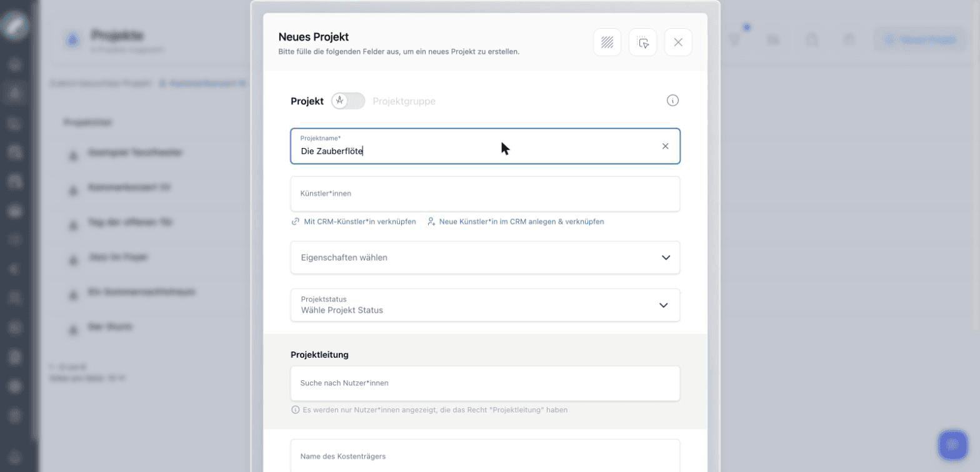Click the selection cursor icon in dialog header
Screen dimensions: 980x472
pos(642,42)
